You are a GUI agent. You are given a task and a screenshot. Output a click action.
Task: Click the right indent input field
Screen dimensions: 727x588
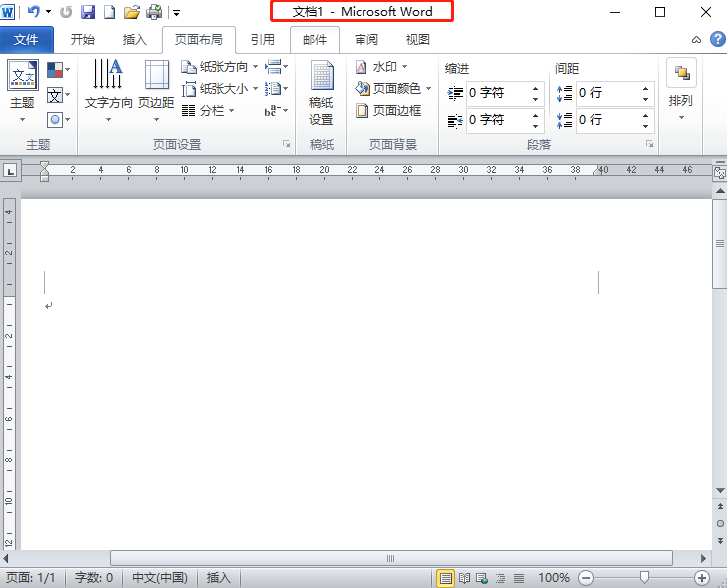tap(497, 120)
